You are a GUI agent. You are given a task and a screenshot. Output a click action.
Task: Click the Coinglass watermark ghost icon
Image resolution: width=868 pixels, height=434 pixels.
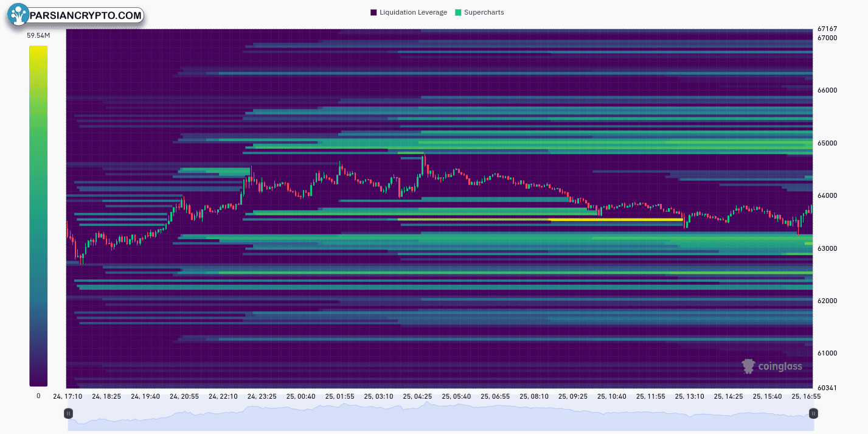coord(748,366)
